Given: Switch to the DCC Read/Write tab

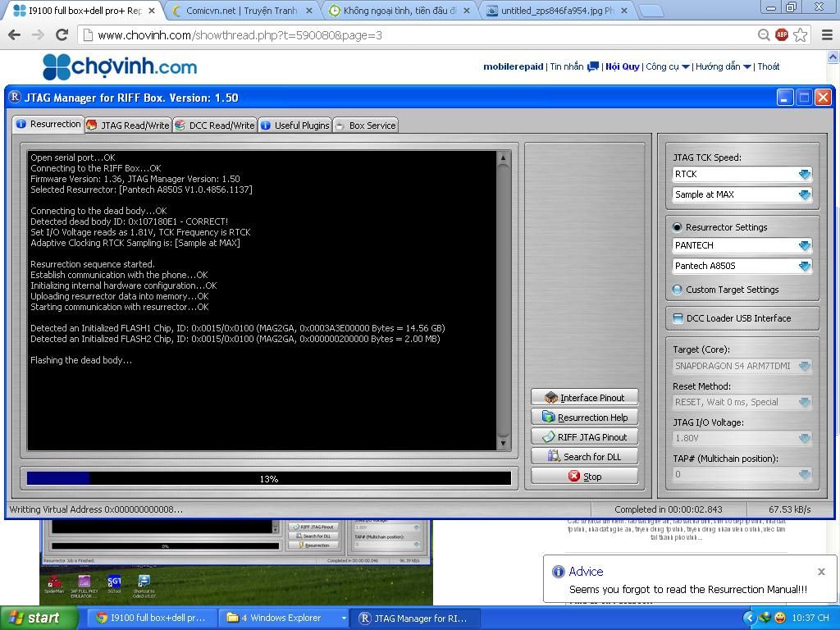Looking at the screenshot, I should pyautogui.click(x=215, y=126).
